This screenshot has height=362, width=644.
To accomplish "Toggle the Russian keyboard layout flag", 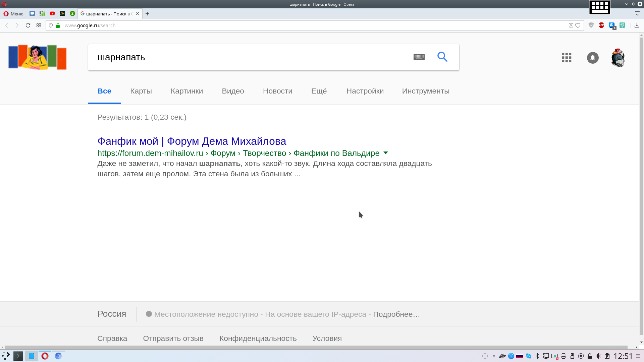I will pos(520,356).
